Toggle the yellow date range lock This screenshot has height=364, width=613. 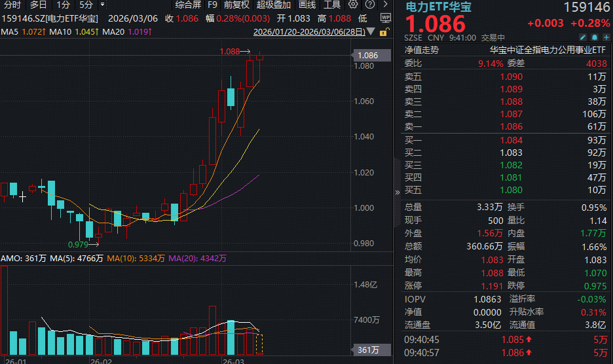click(383, 30)
